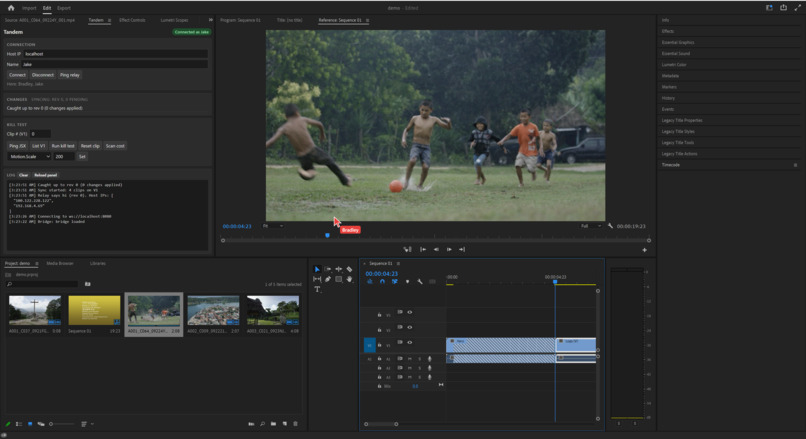Image resolution: width=806 pixels, height=439 pixels.
Task: Open Project demo panel menu
Action: pos(36,263)
